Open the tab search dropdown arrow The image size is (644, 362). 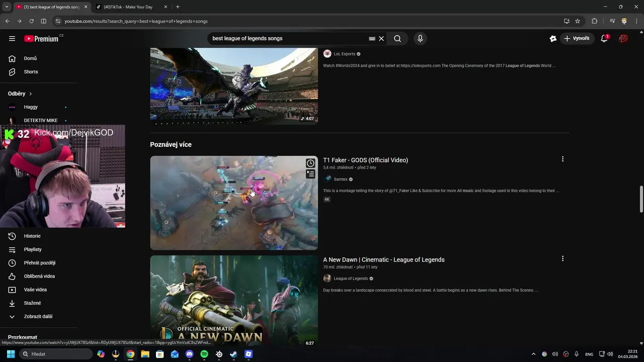pyautogui.click(x=7, y=7)
